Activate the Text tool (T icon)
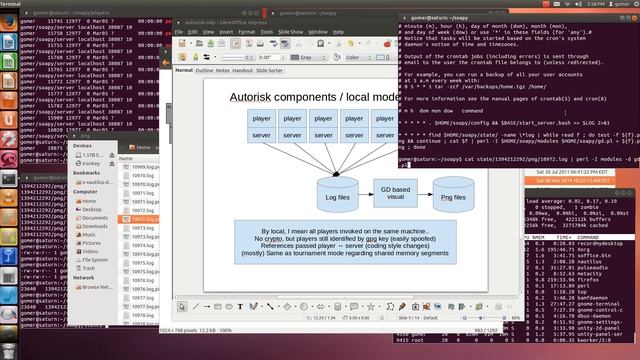This screenshot has height=360, width=640. (x=240, y=307)
